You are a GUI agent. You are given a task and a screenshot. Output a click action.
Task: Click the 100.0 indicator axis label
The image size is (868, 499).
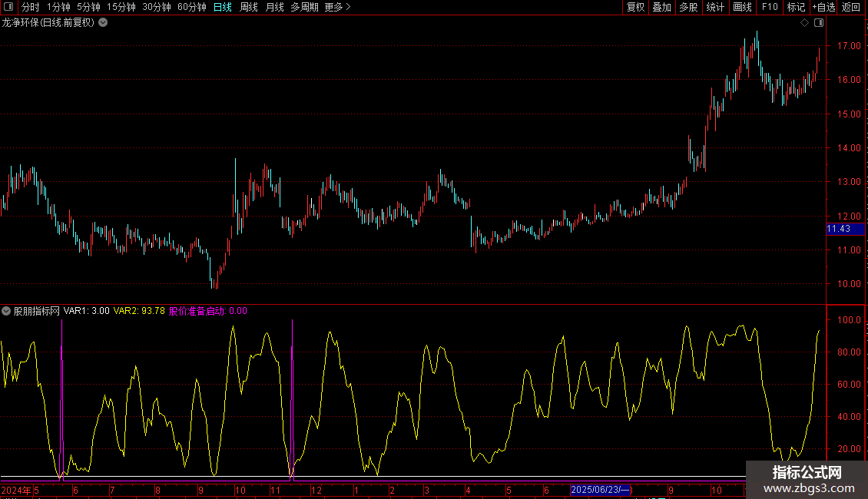point(849,320)
